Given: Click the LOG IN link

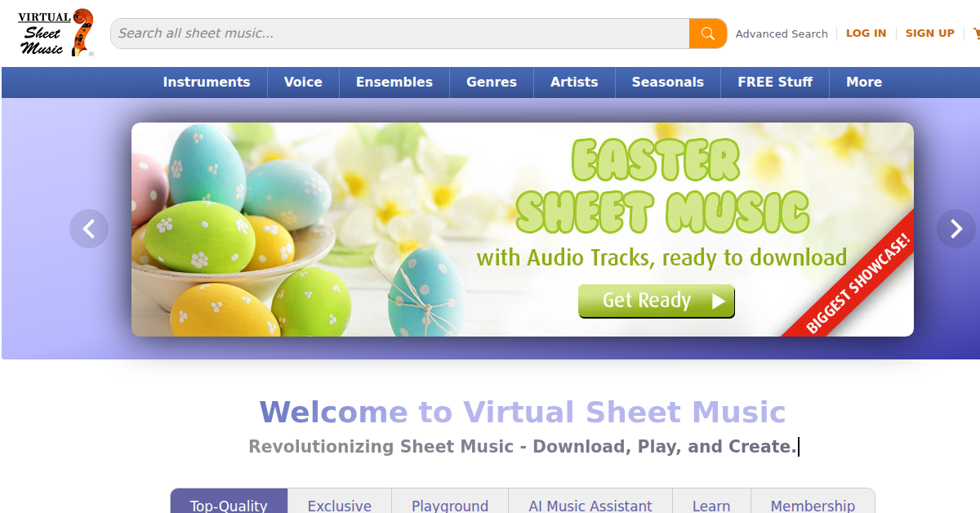Looking at the screenshot, I should tap(866, 33).
